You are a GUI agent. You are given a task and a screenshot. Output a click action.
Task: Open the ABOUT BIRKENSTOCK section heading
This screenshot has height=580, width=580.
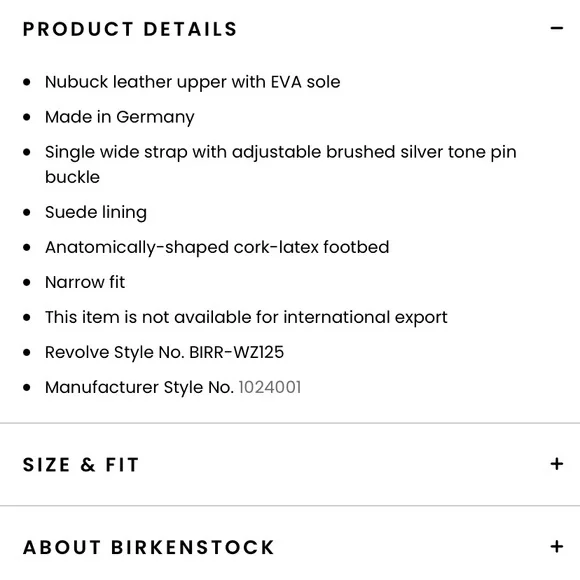pos(148,547)
